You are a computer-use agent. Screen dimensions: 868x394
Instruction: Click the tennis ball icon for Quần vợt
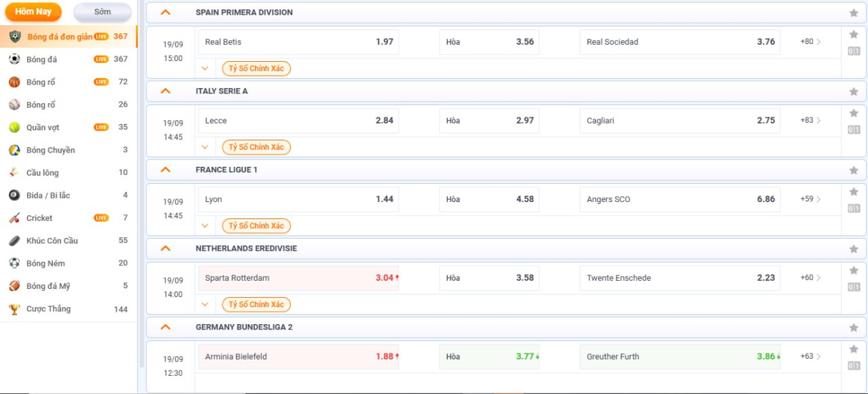tap(14, 127)
